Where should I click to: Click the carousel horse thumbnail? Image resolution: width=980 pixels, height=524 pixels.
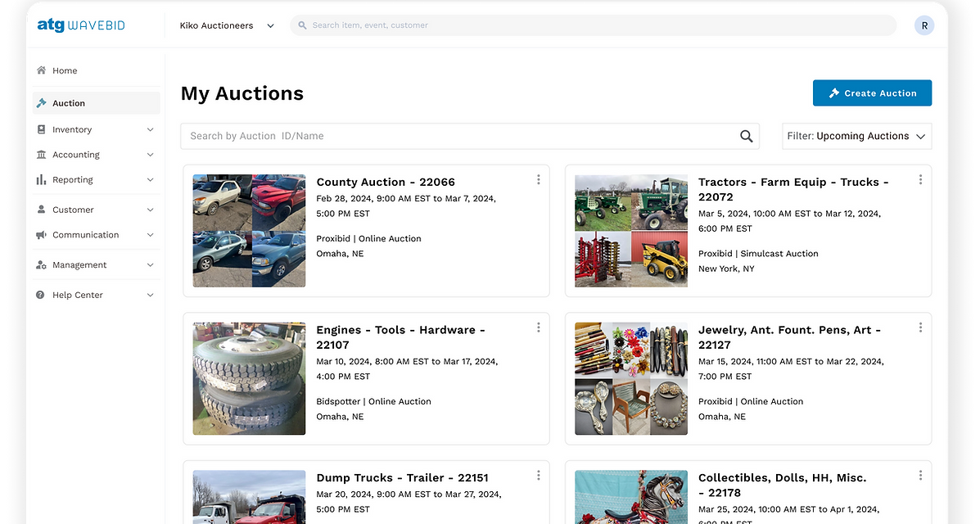pyautogui.click(x=631, y=497)
